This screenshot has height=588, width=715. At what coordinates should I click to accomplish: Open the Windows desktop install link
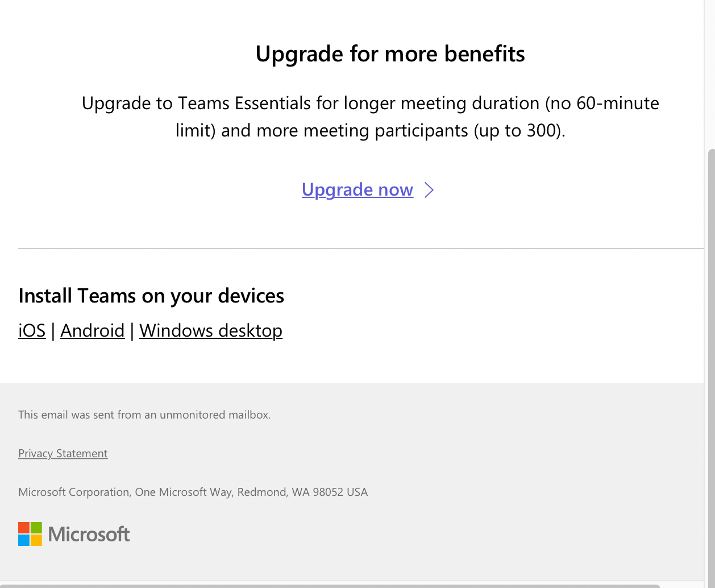click(210, 330)
